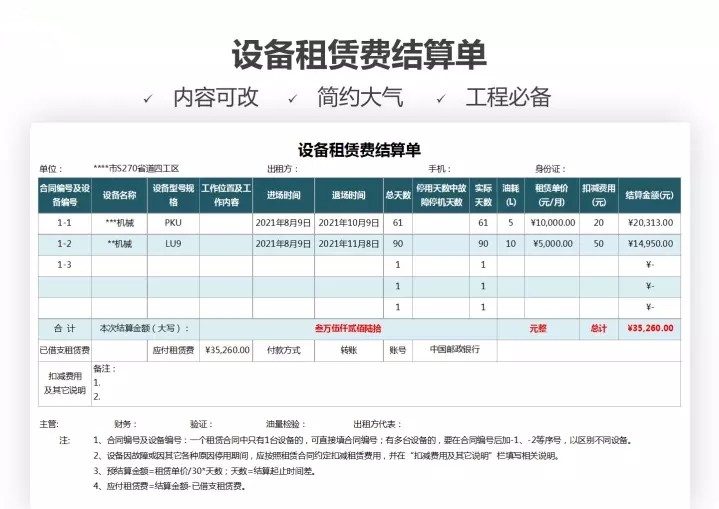This screenshot has width=719, height=509.
Task: Select the 出租方 label
Action: coord(282,169)
